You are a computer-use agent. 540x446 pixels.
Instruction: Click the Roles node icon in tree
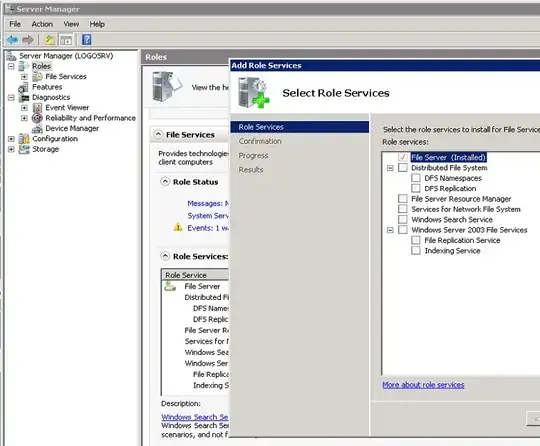[x=24, y=66]
